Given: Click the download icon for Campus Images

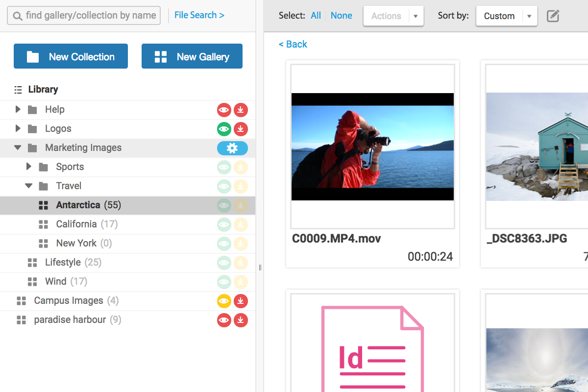Looking at the screenshot, I should (x=241, y=301).
